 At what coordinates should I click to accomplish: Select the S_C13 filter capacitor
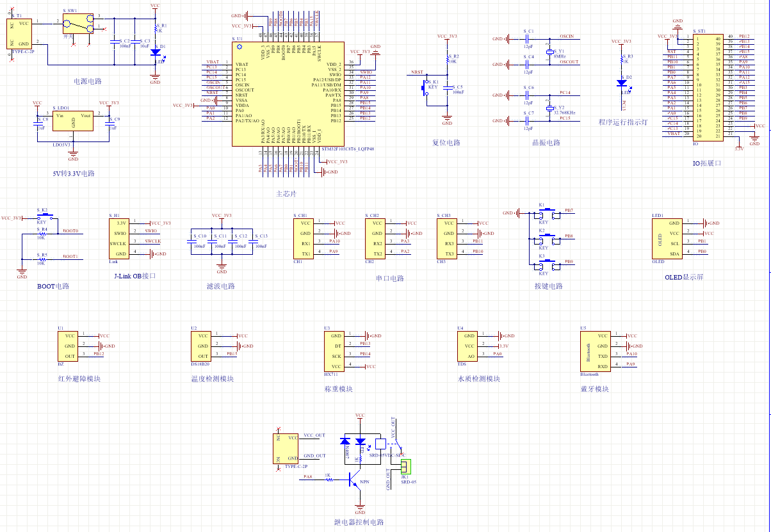coord(252,241)
